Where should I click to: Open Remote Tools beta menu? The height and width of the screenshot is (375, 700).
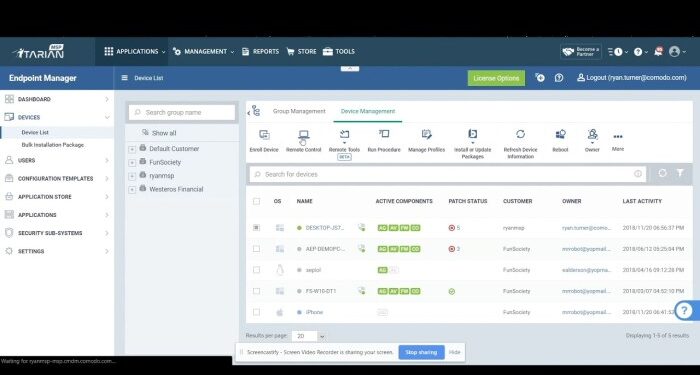click(x=344, y=144)
